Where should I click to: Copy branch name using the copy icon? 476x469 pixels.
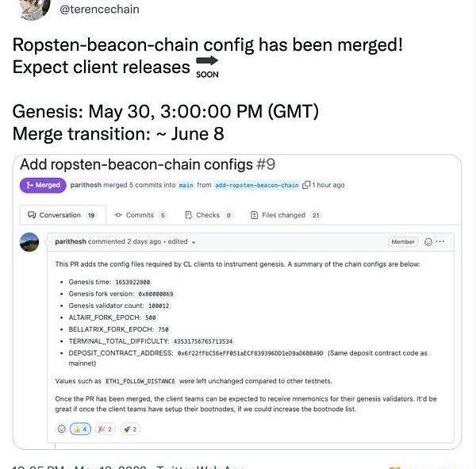click(306, 185)
